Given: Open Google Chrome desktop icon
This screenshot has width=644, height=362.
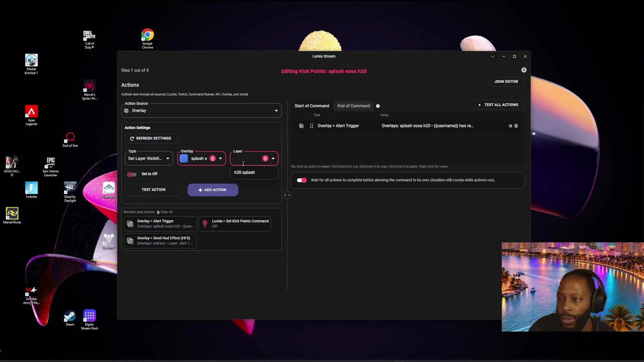Looking at the screenshot, I should point(147,39).
